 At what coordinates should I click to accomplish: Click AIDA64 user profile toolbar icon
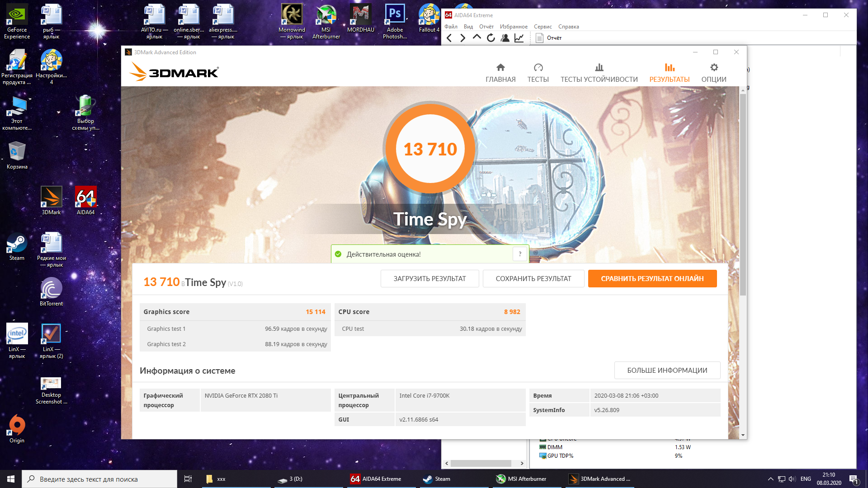[505, 38]
